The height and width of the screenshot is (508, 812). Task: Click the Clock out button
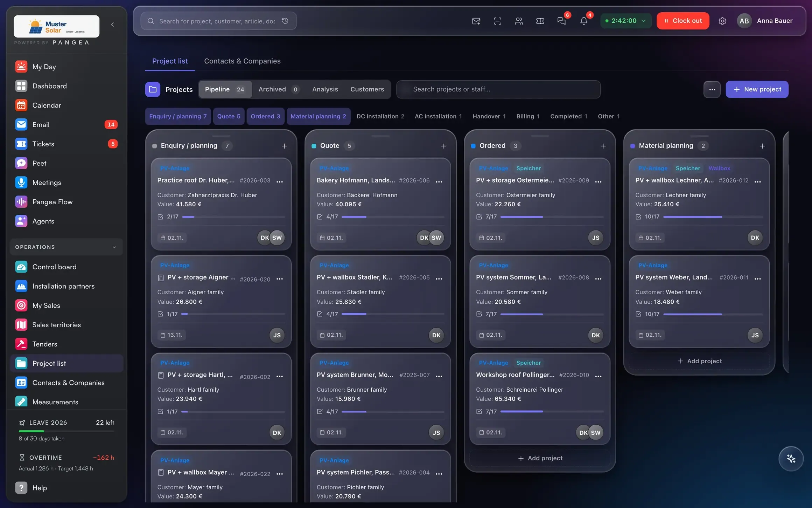[x=683, y=21]
